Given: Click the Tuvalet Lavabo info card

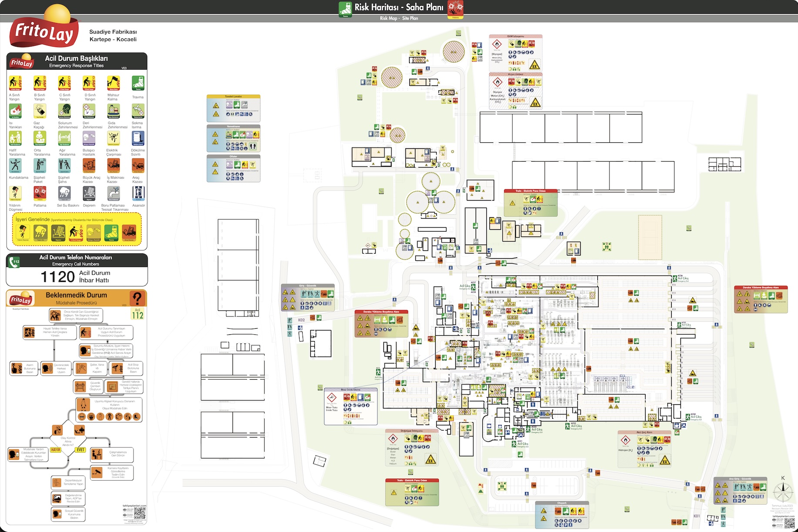Looking at the screenshot, I should coord(233,108).
